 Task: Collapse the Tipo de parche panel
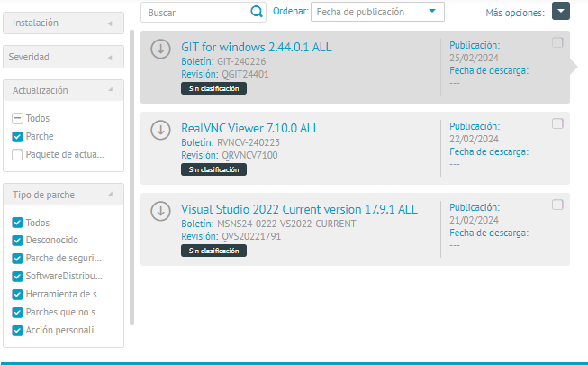click(x=63, y=195)
